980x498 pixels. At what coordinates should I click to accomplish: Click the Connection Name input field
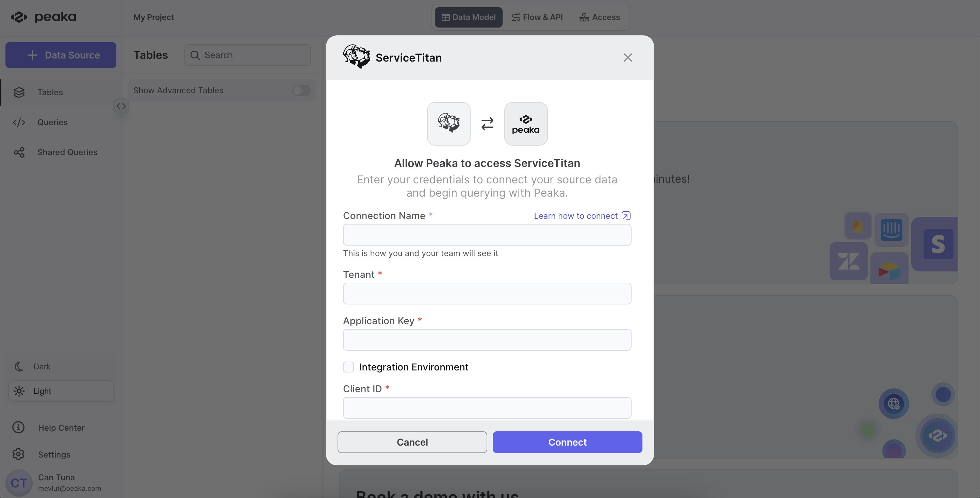pyautogui.click(x=487, y=235)
